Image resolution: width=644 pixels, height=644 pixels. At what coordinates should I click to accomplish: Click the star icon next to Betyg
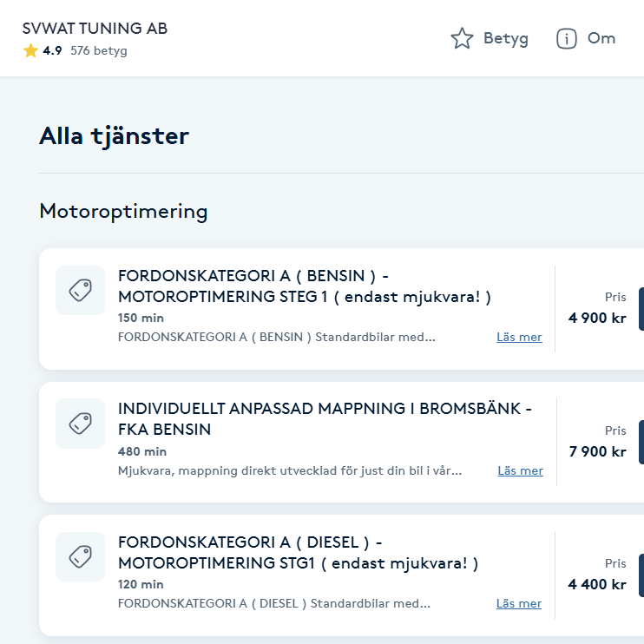click(x=462, y=38)
